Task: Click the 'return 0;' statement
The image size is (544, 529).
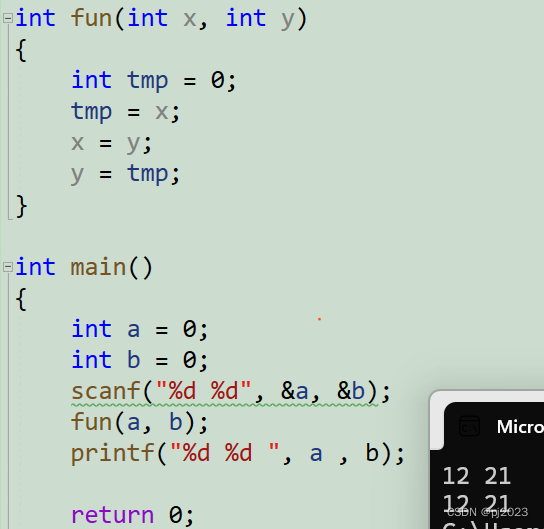Action: tap(133, 515)
